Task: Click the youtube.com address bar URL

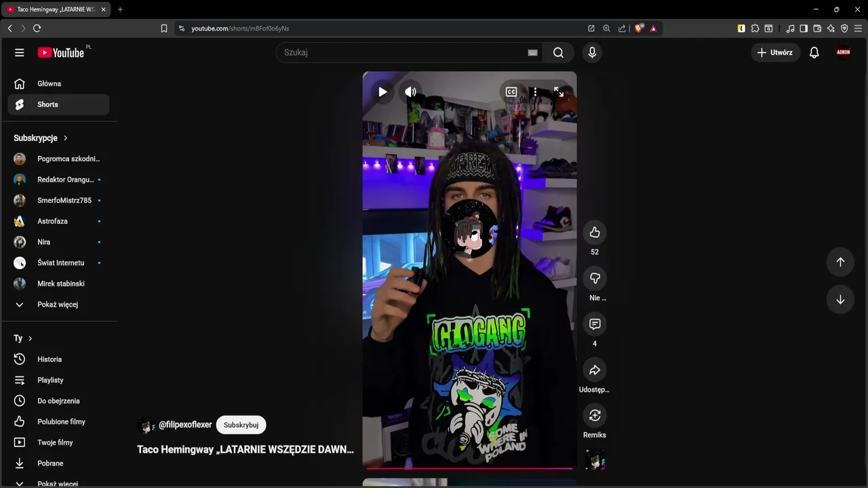Action: click(x=240, y=28)
